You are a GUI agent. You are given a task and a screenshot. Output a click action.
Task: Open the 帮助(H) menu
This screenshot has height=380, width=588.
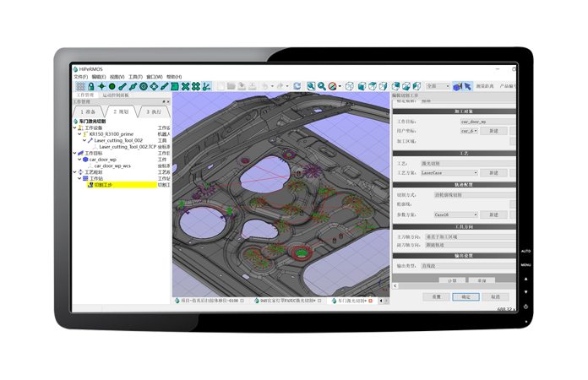(x=174, y=77)
